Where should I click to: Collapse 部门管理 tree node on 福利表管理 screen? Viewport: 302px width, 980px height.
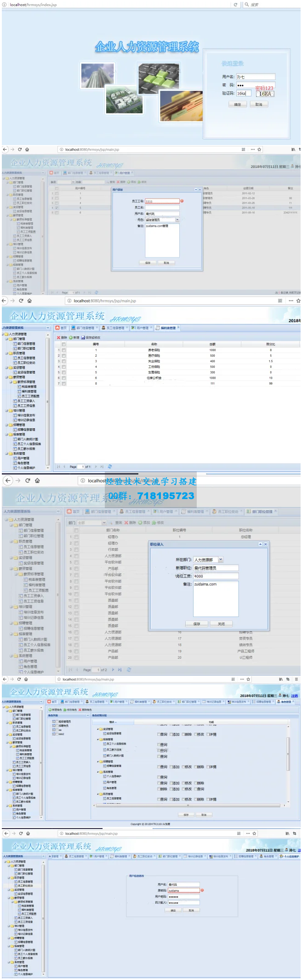pos(7,339)
